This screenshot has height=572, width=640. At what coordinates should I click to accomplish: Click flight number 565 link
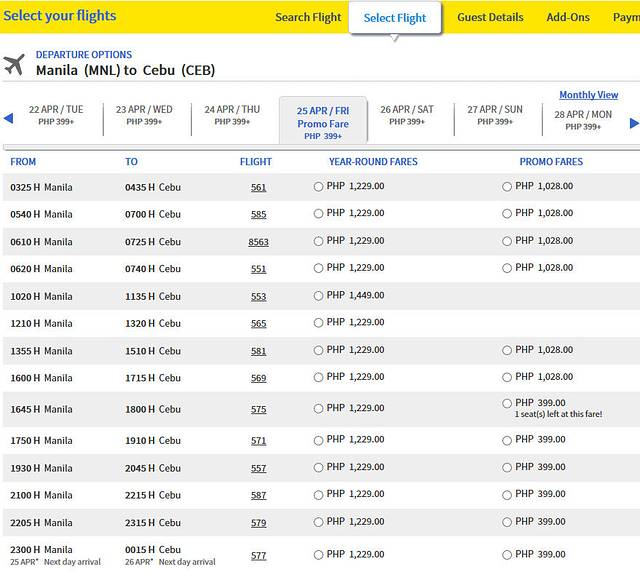tap(259, 324)
